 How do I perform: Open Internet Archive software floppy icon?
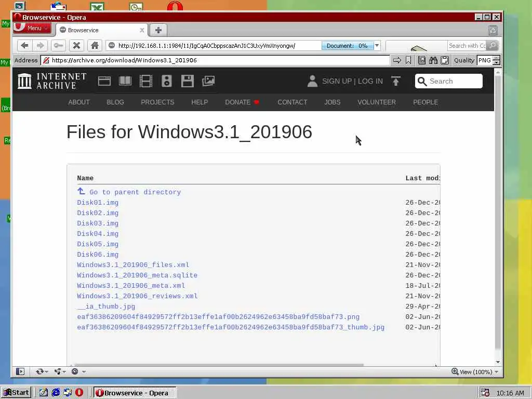[x=187, y=81]
